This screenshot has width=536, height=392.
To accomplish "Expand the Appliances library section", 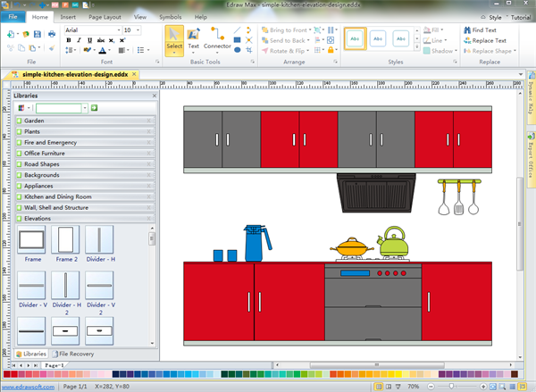I will click(40, 186).
